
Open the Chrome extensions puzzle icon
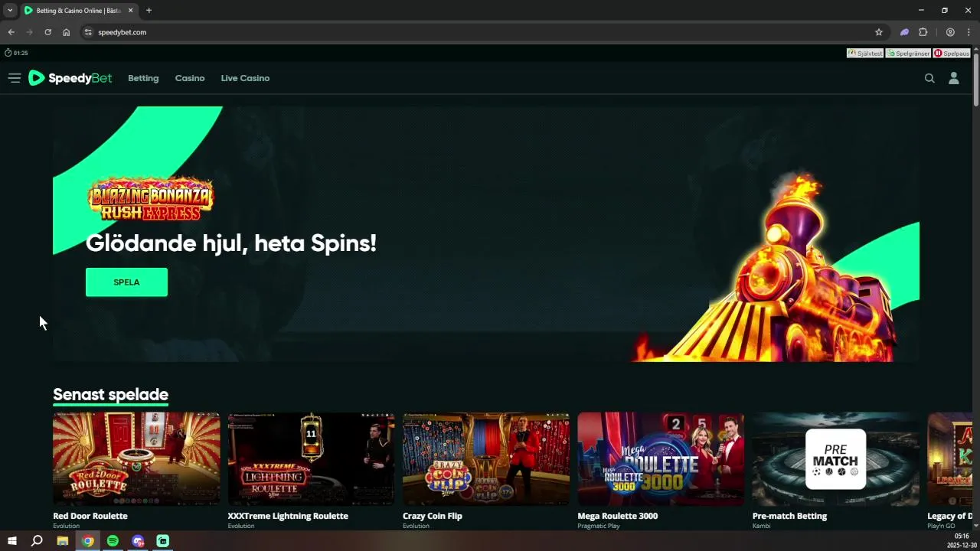point(923,32)
